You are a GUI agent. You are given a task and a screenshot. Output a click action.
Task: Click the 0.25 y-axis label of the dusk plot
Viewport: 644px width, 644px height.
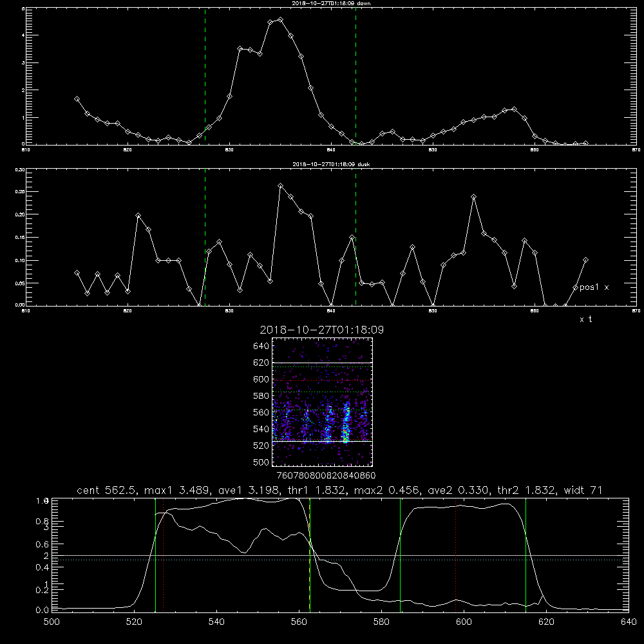tap(20, 192)
